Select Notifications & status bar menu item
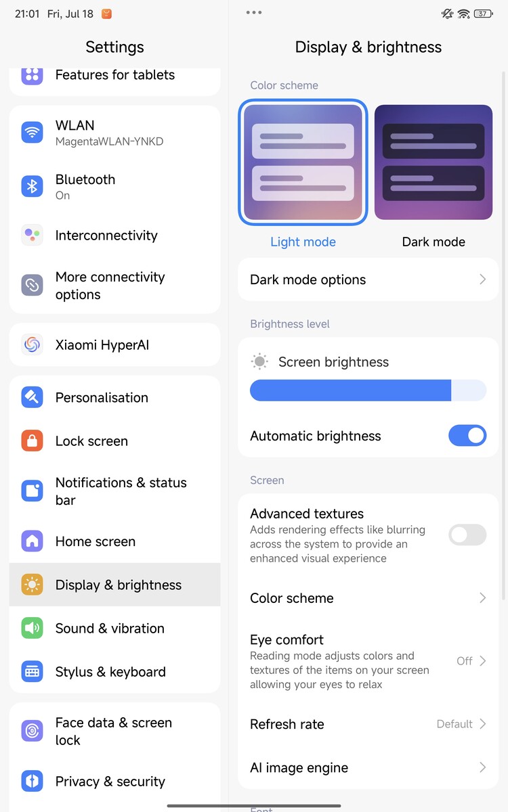Screen dimensions: 508x812 [114, 491]
